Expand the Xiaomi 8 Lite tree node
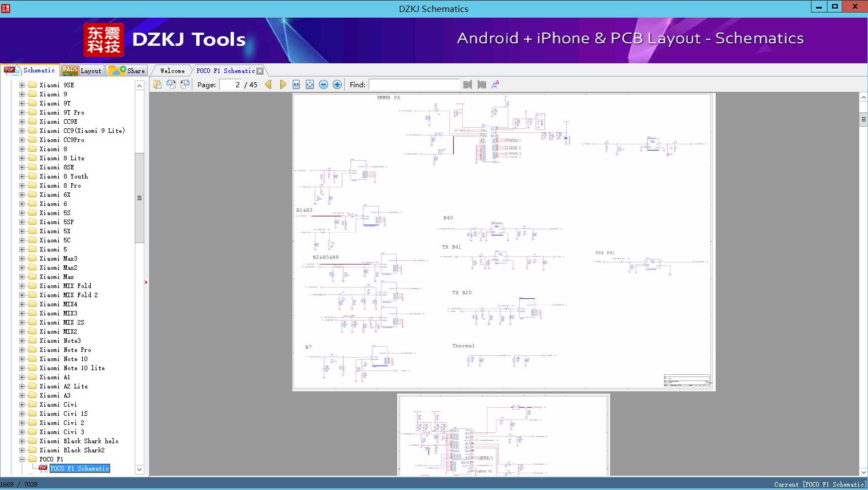Viewport: 868px width, 490px height. (22, 158)
